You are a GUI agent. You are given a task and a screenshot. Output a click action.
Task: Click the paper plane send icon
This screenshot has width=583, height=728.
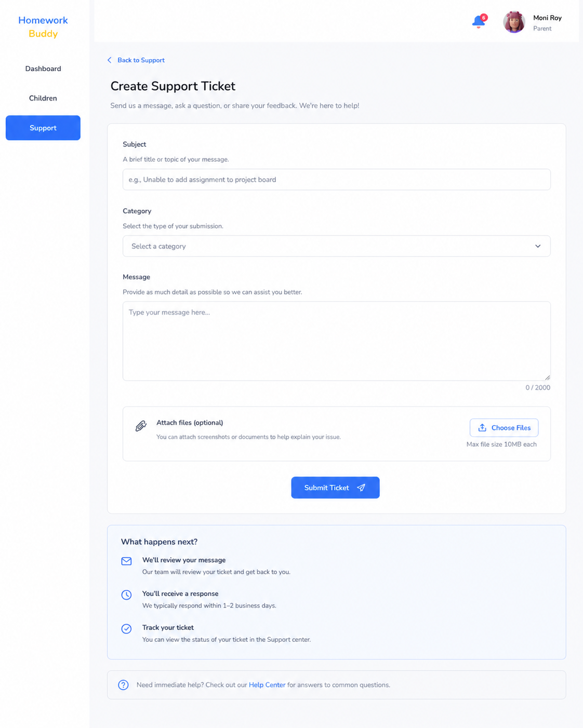[361, 488]
